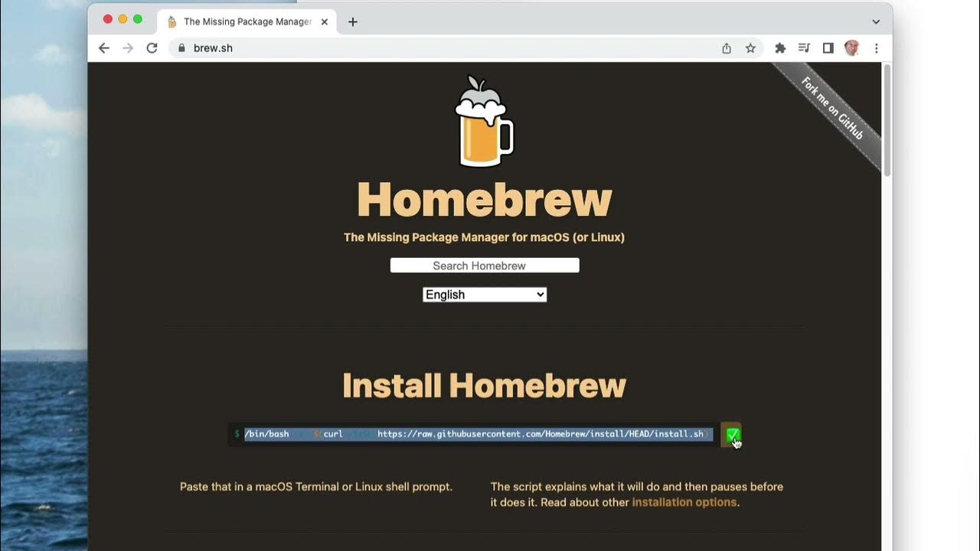
Task: Bookmark this page with the star icon
Action: tap(750, 48)
